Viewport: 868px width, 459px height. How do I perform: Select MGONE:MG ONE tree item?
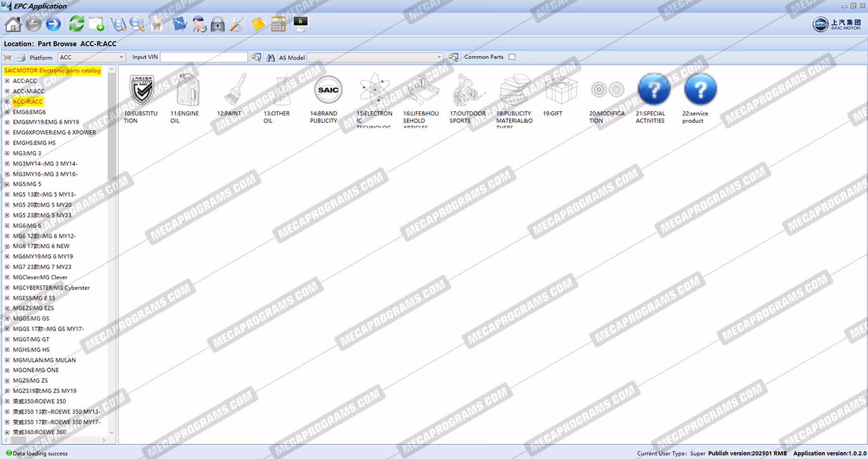[36, 370]
